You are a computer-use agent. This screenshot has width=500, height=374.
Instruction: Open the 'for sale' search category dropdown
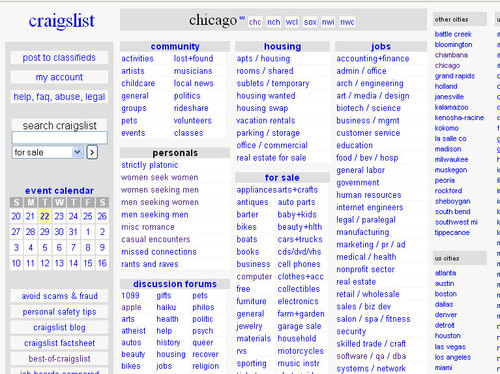tap(47, 152)
